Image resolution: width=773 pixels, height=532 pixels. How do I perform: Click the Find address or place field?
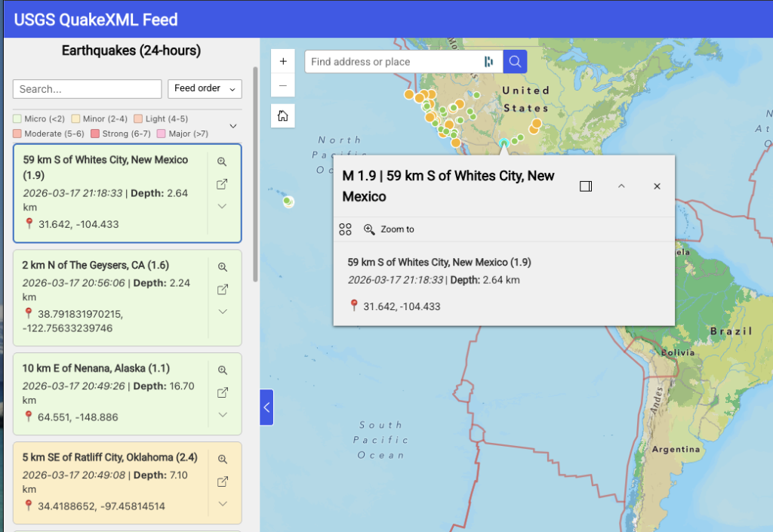pos(393,62)
